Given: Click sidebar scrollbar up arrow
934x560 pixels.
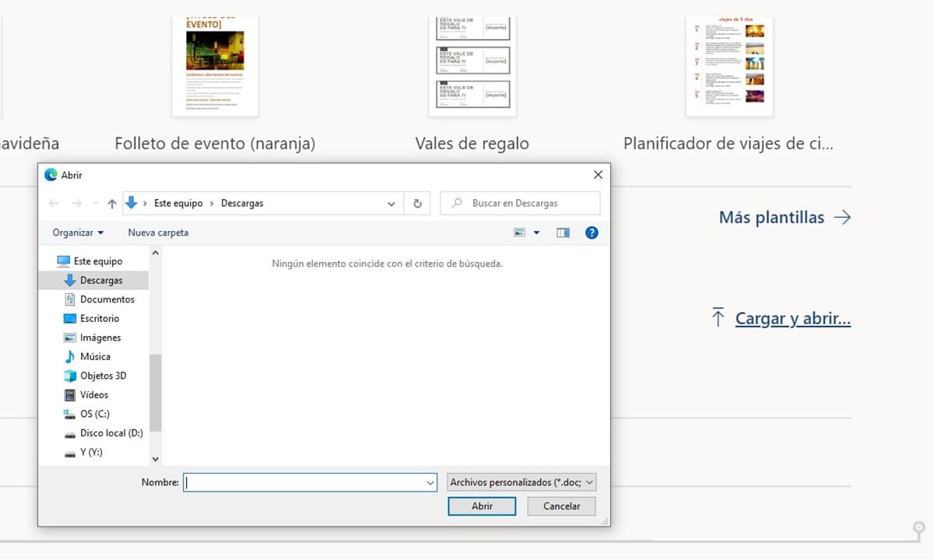Looking at the screenshot, I should coord(155,253).
